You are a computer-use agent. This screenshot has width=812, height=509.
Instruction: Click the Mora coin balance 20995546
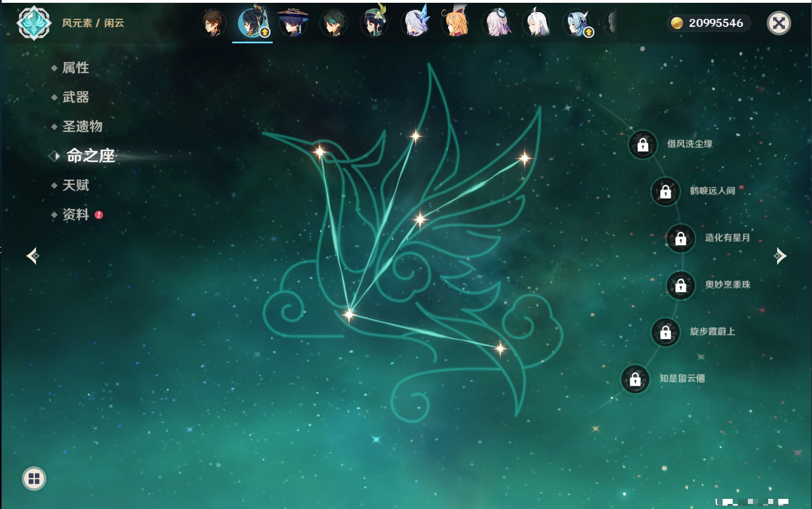(x=709, y=23)
